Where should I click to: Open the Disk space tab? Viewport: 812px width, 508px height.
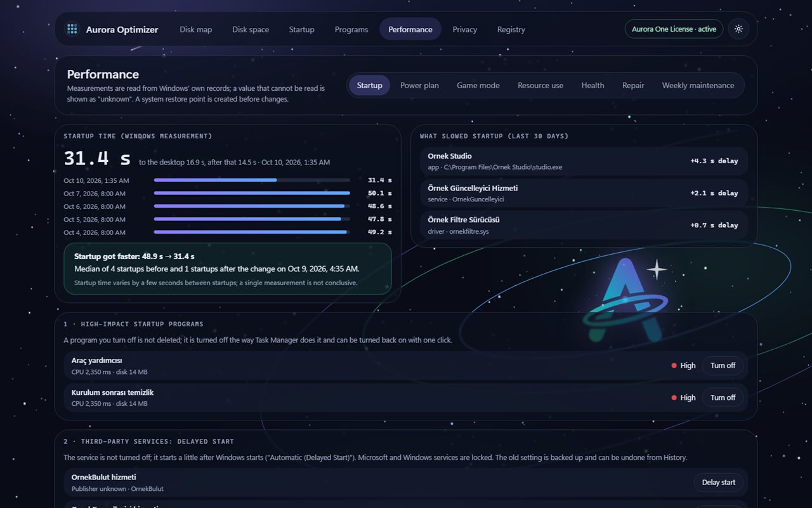coord(251,29)
